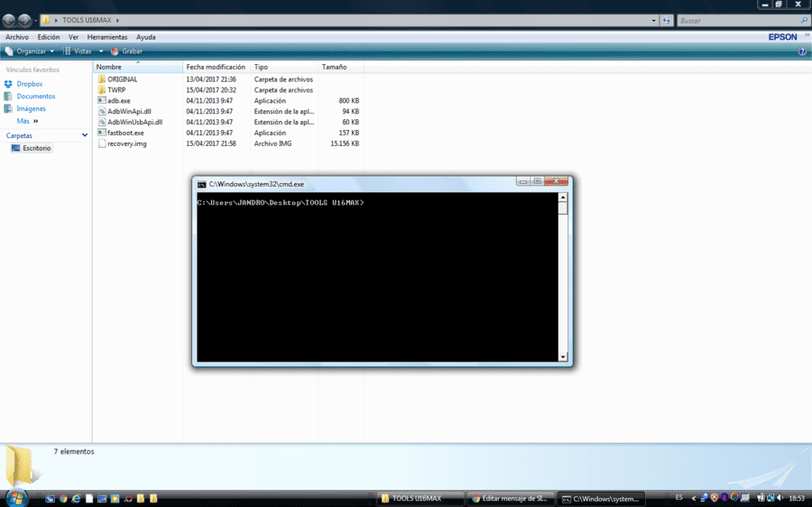
Task: Click the volume speaker tray icon
Action: tap(780, 498)
